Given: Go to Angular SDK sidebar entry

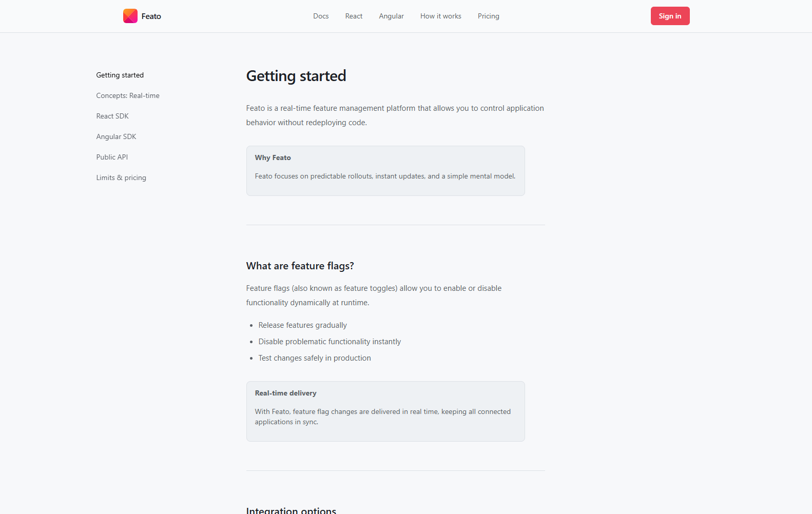Looking at the screenshot, I should (x=116, y=136).
